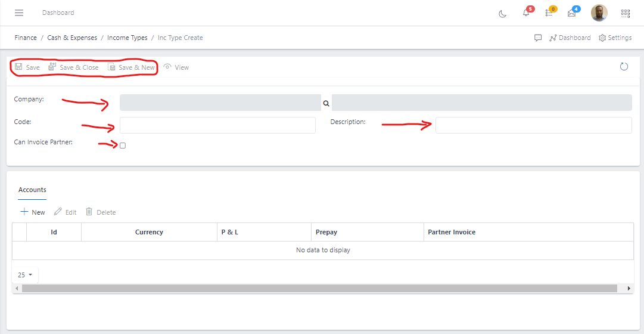The width and height of the screenshot is (644, 334).
Task: Enable the Can Invoice Partner checkbox
Action: (123, 146)
